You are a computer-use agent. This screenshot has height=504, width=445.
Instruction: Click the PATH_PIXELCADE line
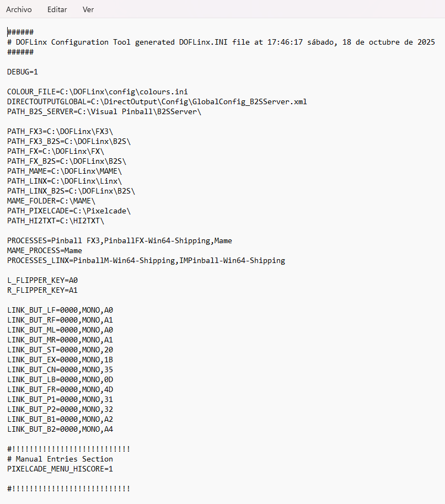point(69,211)
